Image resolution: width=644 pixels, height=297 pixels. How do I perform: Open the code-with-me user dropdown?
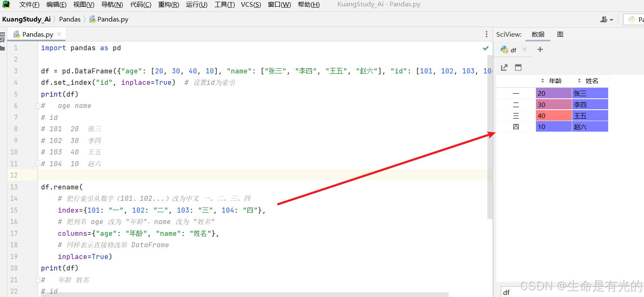[607, 19]
